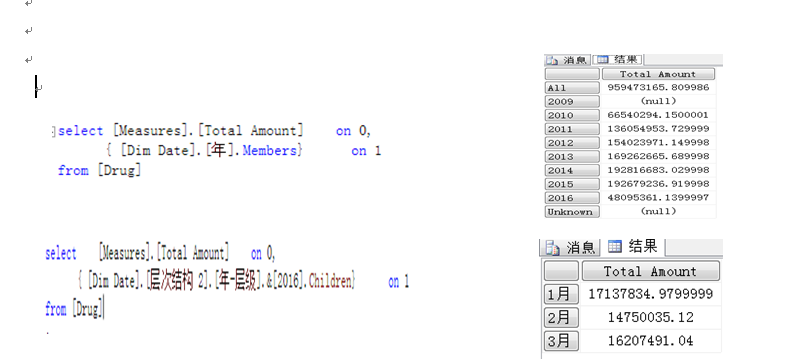This screenshot has height=363, width=791.
Task: Open the 消息 tab above the yearly results grid
Action: click(567, 60)
